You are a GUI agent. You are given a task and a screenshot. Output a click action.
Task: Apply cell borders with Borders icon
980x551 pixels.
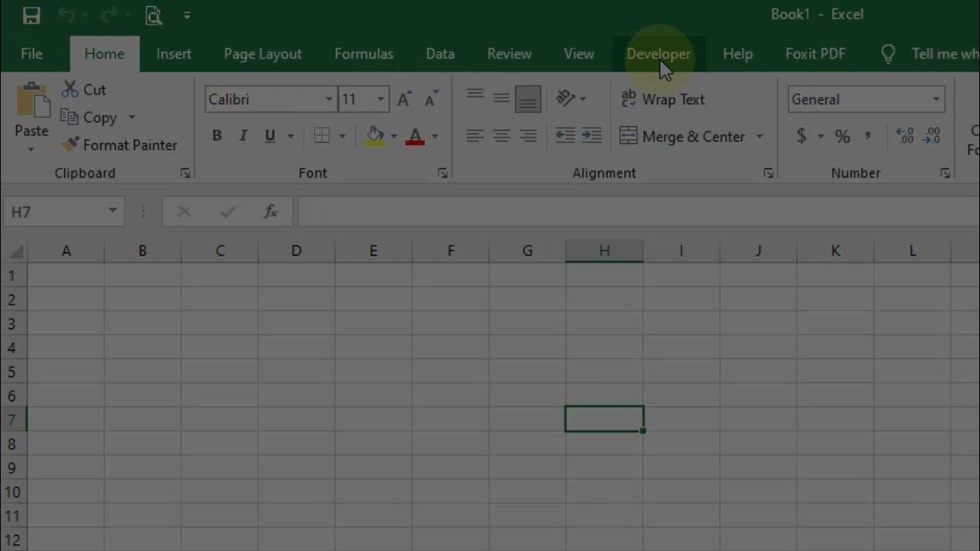click(322, 136)
